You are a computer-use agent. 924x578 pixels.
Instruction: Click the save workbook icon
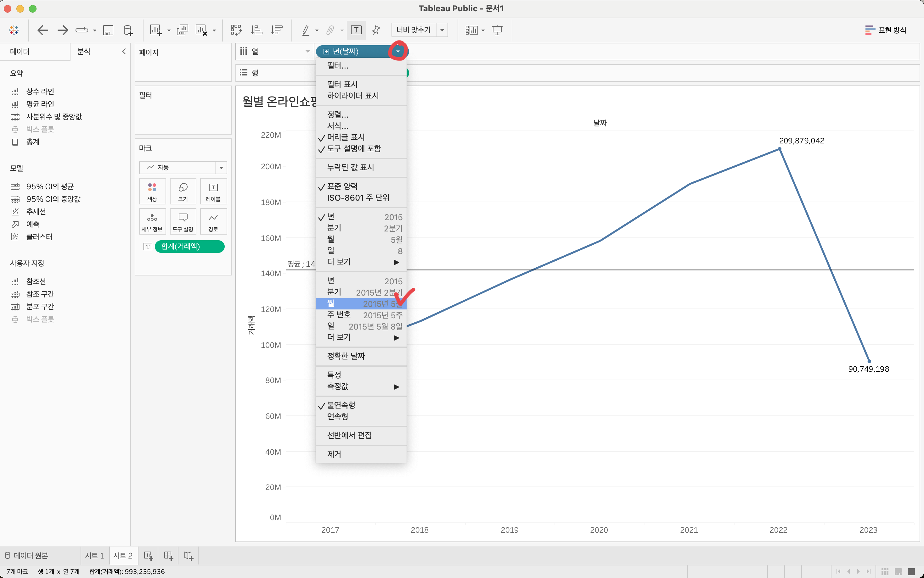pyautogui.click(x=108, y=30)
